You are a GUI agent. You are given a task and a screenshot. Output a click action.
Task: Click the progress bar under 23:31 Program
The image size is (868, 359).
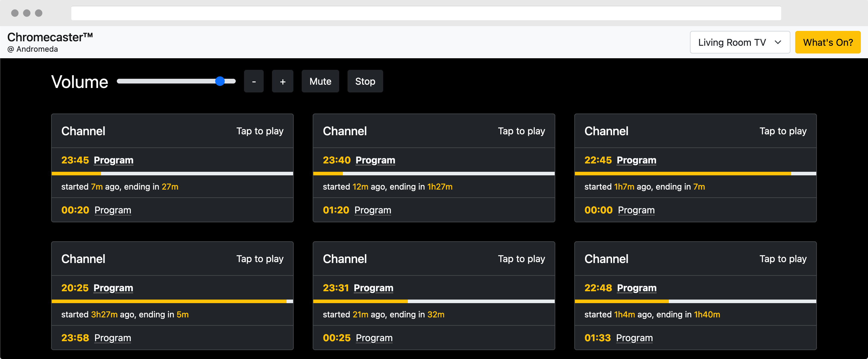pyautogui.click(x=434, y=301)
